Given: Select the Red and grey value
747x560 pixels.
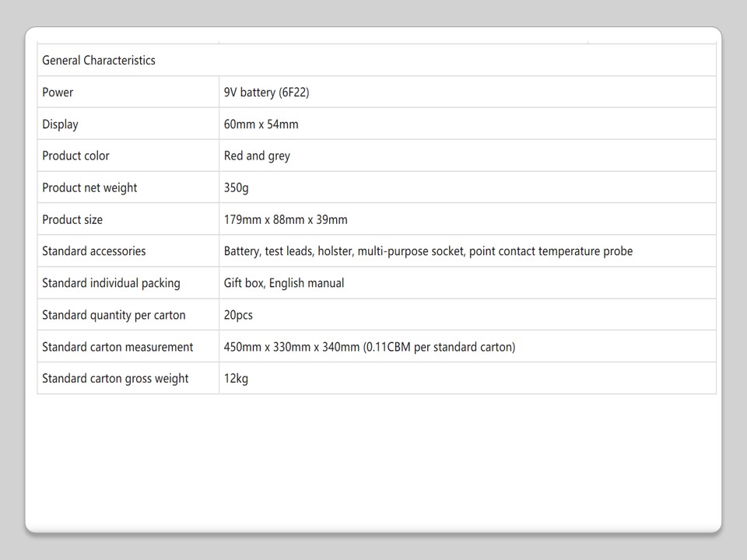Looking at the screenshot, I should coord(257,156).
